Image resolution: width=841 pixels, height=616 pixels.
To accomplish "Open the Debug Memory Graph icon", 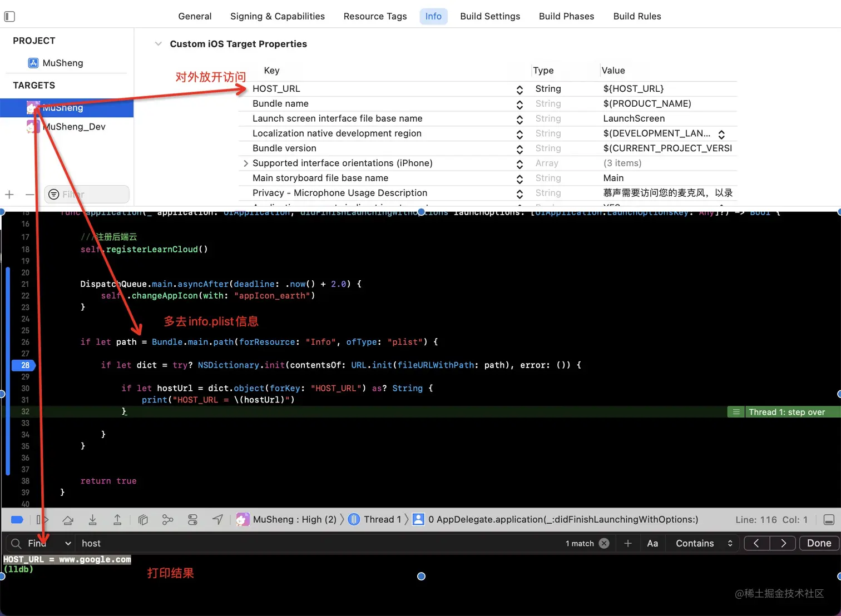I will click(167, 520).
